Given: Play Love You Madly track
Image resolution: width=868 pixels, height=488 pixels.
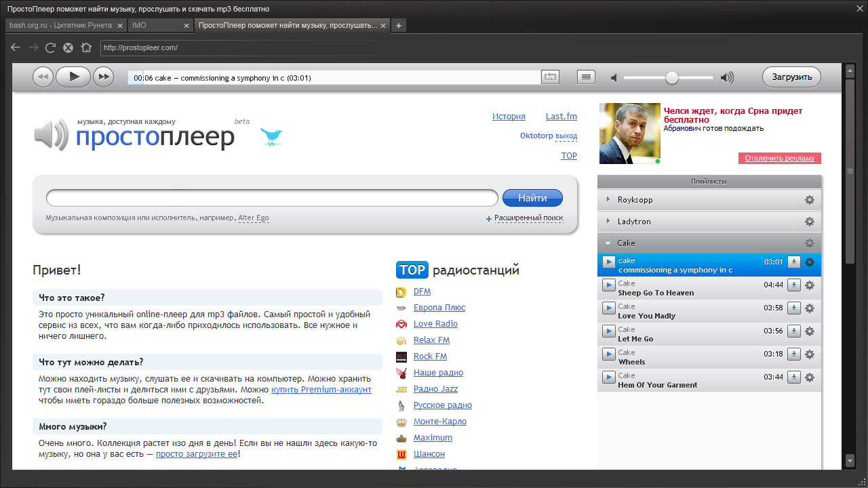Looking at the screenshot, I should pyautogui.click(x=608, y=308).
